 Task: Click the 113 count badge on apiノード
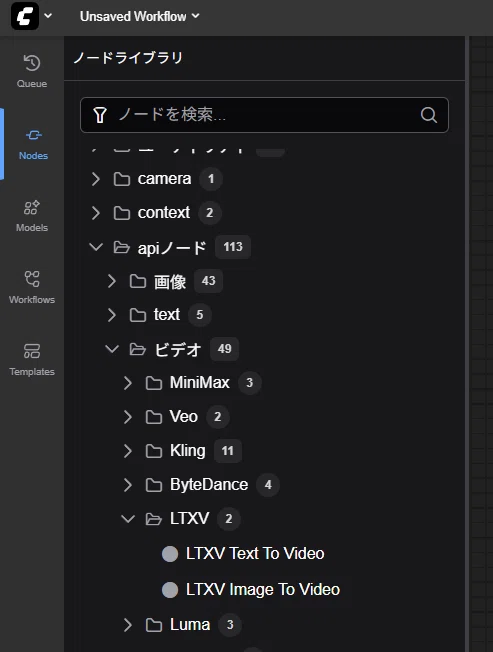tap(233, 247)
